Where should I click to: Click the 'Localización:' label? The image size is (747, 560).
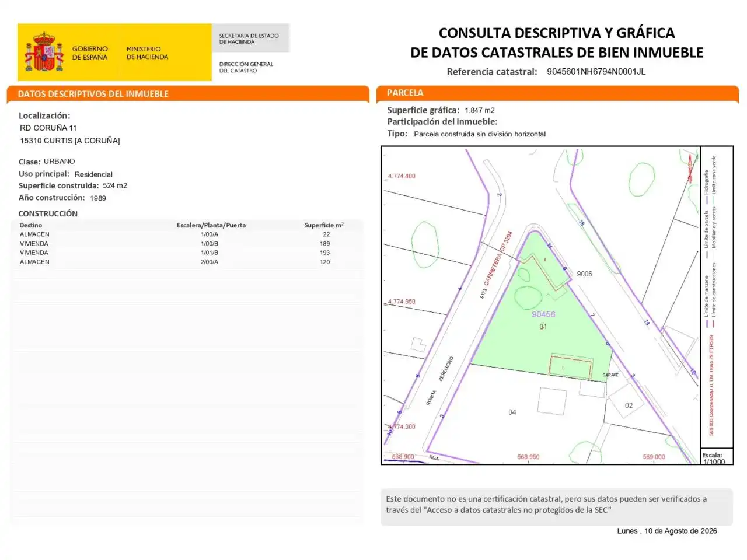[44, 116]
